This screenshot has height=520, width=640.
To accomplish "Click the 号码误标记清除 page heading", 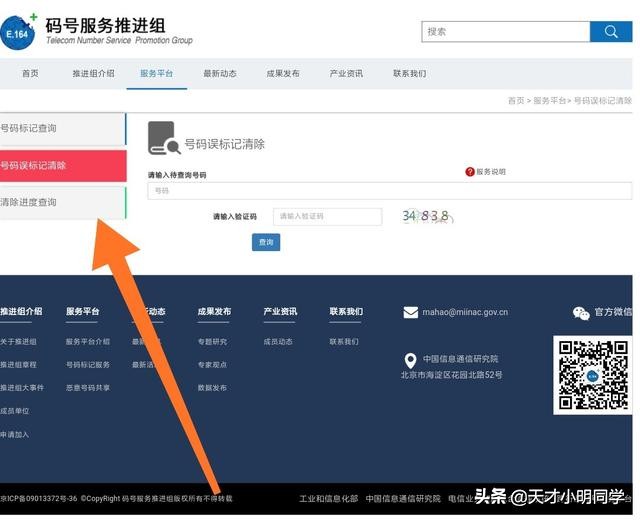I will pyautogui.click(x=224, y=144).
